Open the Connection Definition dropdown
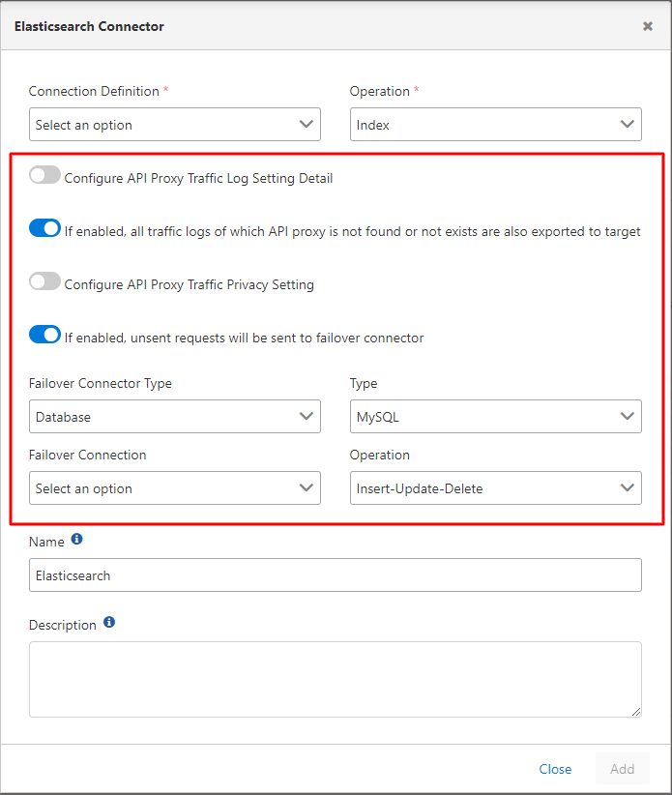The height and width of the screenshot is (795, 672). pyautogui.click(x=174, y=125)
